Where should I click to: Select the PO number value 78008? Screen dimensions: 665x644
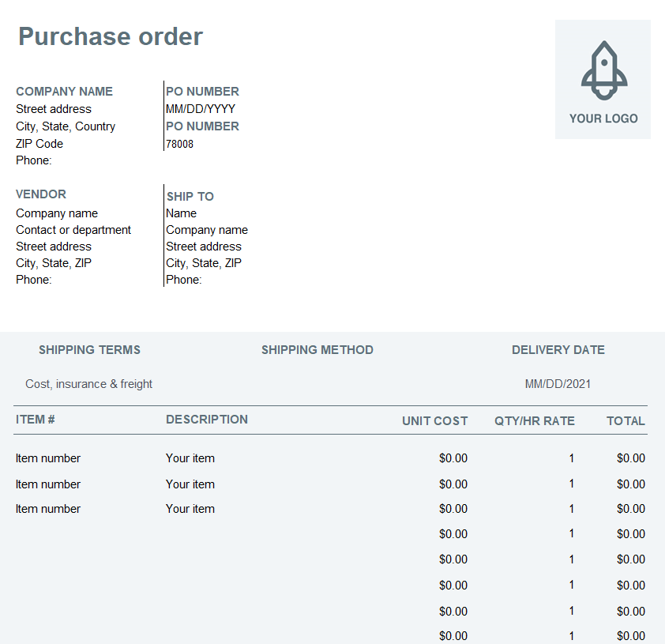point(179,144)
